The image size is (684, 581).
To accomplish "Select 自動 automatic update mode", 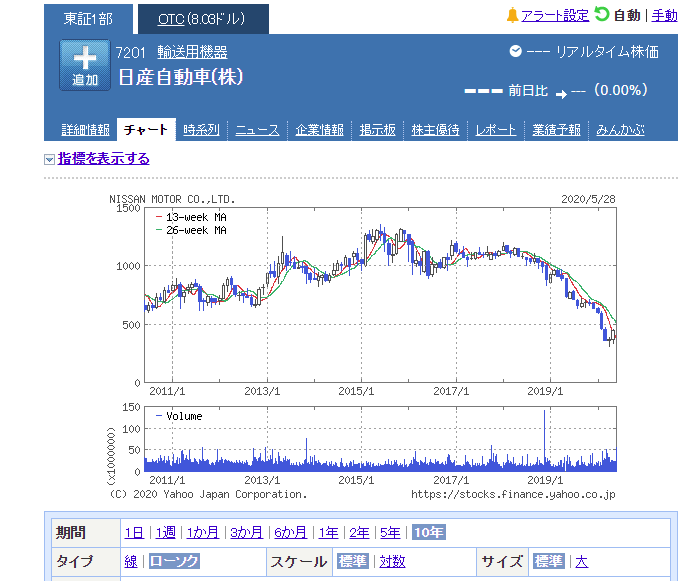I will click(627, 16).
